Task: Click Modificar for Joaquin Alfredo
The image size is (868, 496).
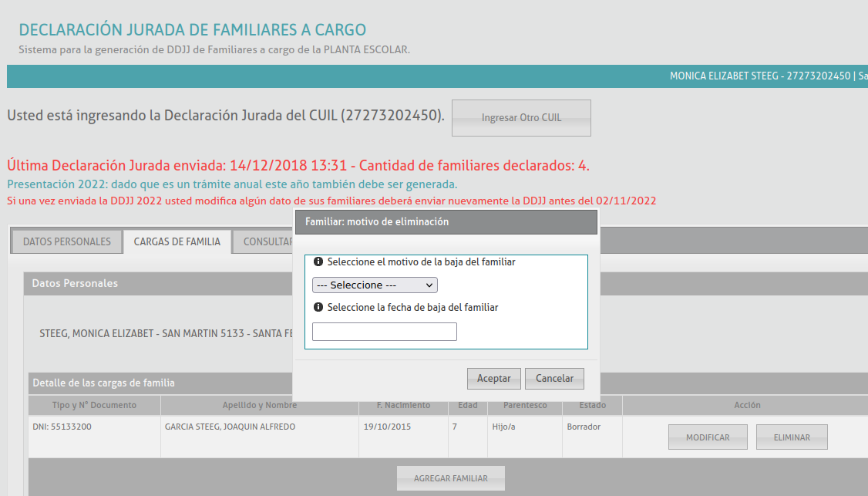Action: [708, 437]
